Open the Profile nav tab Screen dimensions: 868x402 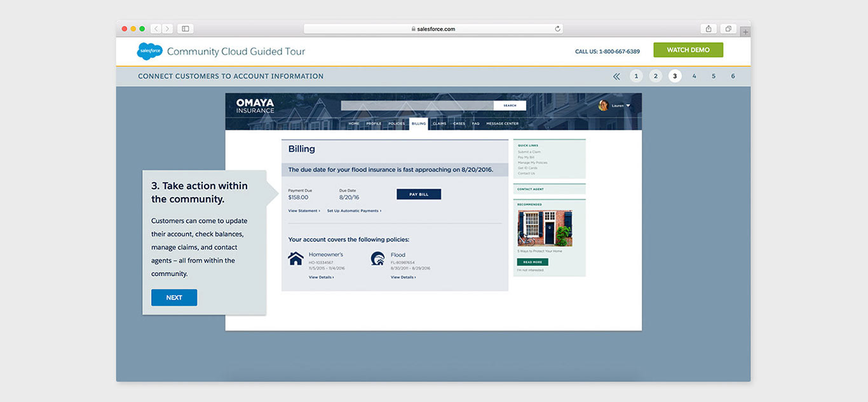pos(374,123)
